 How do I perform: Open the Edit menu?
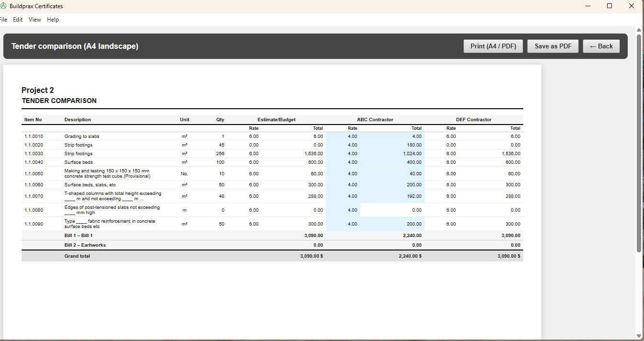(18, 20)
